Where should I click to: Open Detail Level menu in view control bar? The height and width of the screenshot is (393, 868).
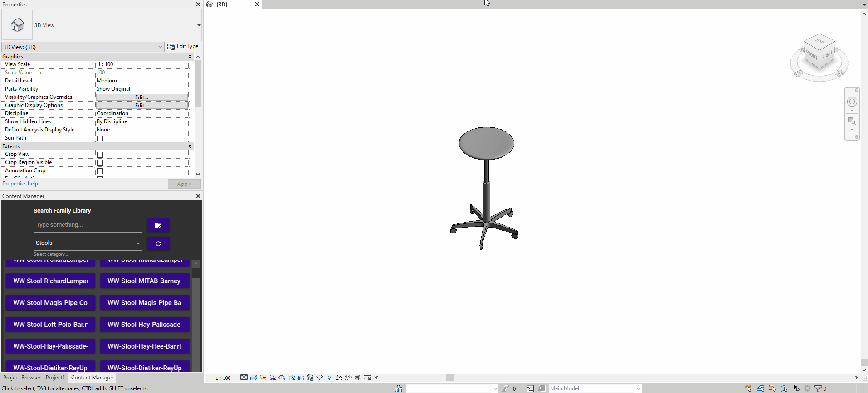tap(244, 378)
